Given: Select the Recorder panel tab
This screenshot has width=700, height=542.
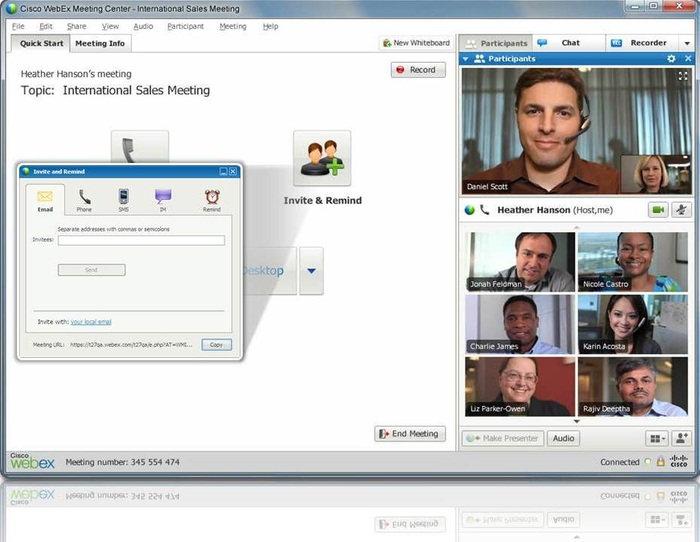Looking at the screenshot, I should pos(642,43).
